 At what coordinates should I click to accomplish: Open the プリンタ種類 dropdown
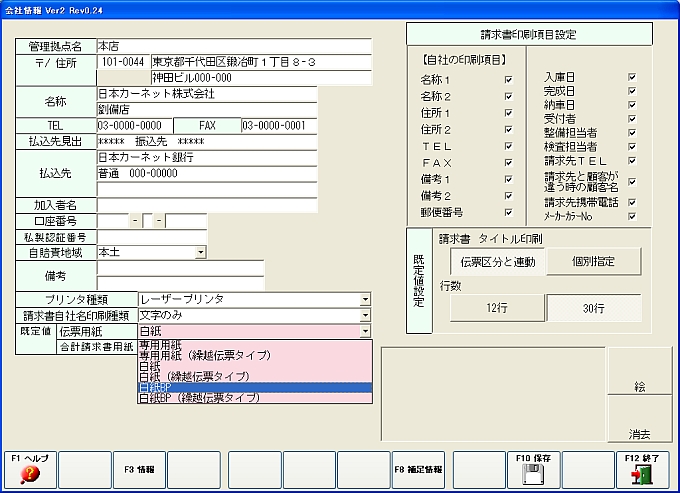[x=365, y=299]
